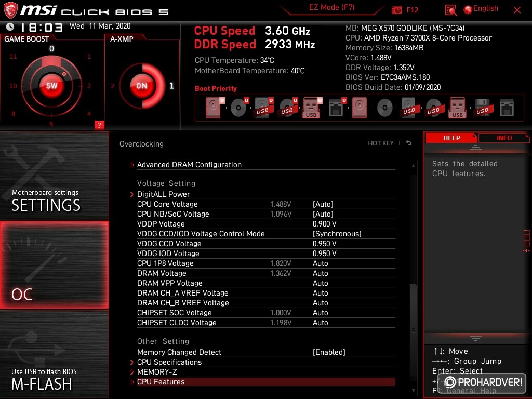The height and width of the screenshot is (399, 532).
Task: Open the BIOS search magnifier icon
Action: [x=450, y=10]
